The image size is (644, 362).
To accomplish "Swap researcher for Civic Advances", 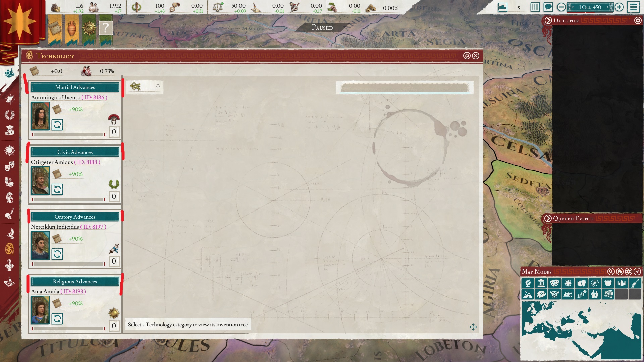I will pos(57,189).
